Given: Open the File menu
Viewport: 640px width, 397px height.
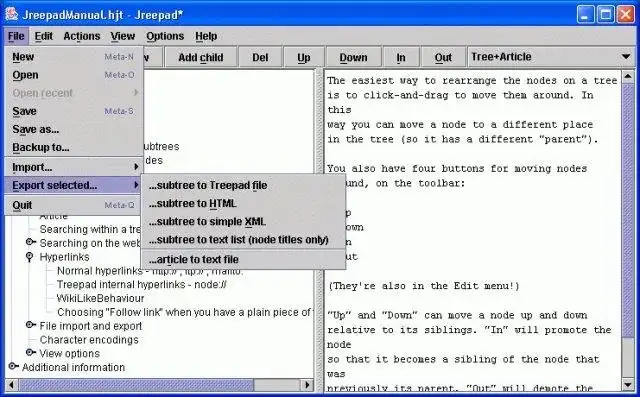Looking at the screenshot, I should [x=16, y=36].
